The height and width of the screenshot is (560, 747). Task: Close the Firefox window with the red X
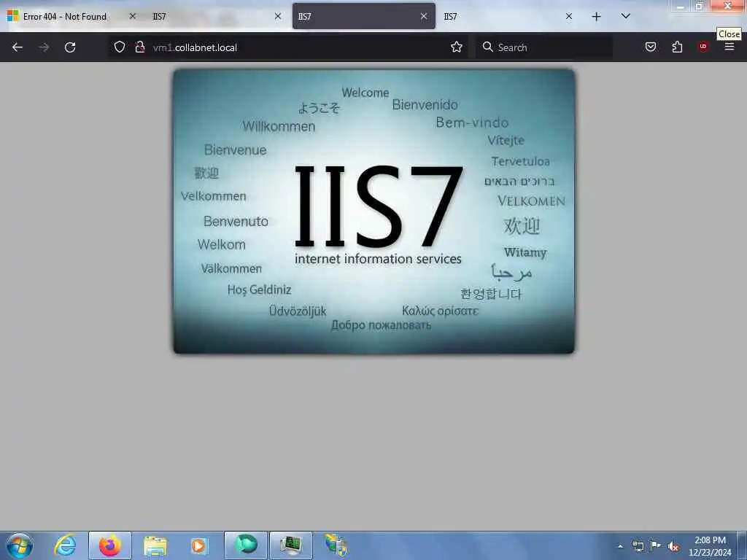tap(727, 6)
